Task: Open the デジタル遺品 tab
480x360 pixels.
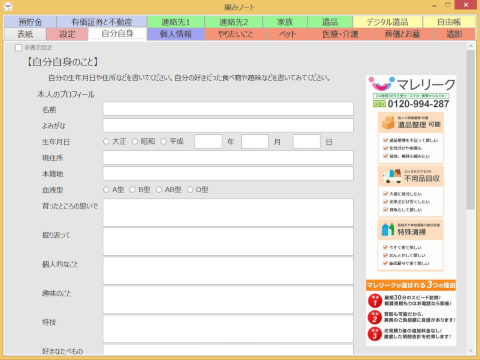Action: coord(387,22)
